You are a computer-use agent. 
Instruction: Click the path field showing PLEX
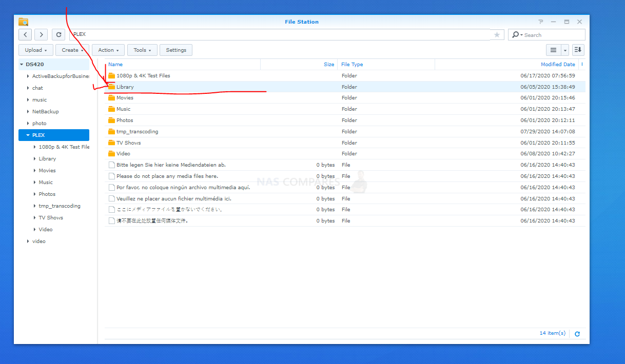[x=281, y=34]
